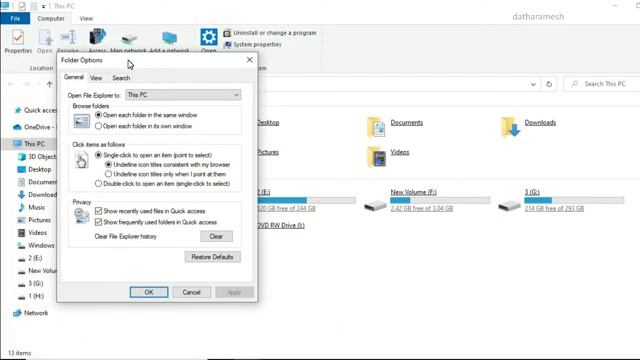Click System properties in ribbon
This screenshot has width=640, height=360.
click(253, 44)
